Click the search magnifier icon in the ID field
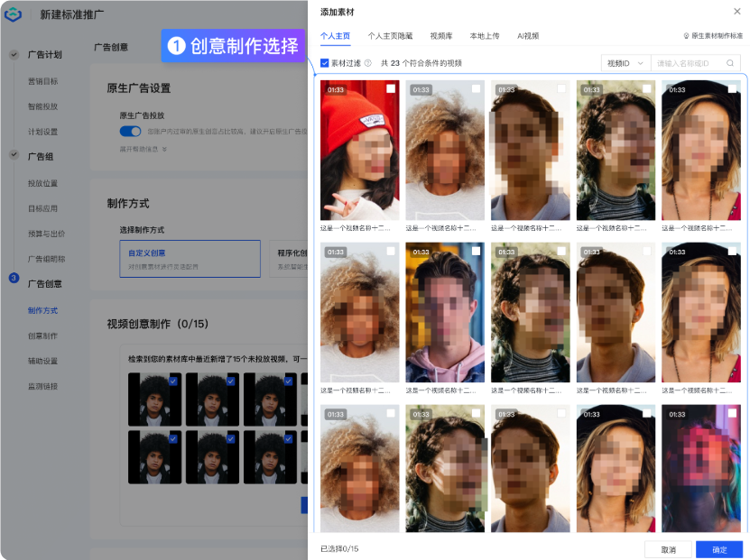Image resolution: width=750 pixels, height=560 pixels. (730, 63)
